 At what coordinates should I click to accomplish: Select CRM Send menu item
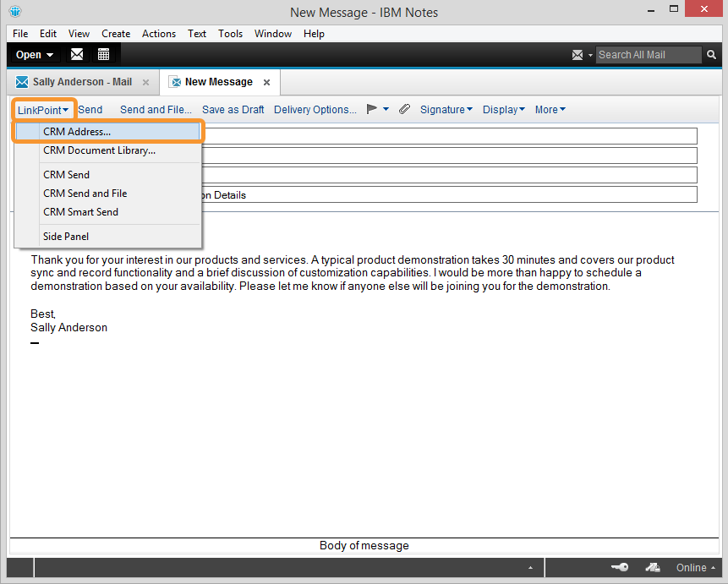pyautogui.click(x=107, y=175)
